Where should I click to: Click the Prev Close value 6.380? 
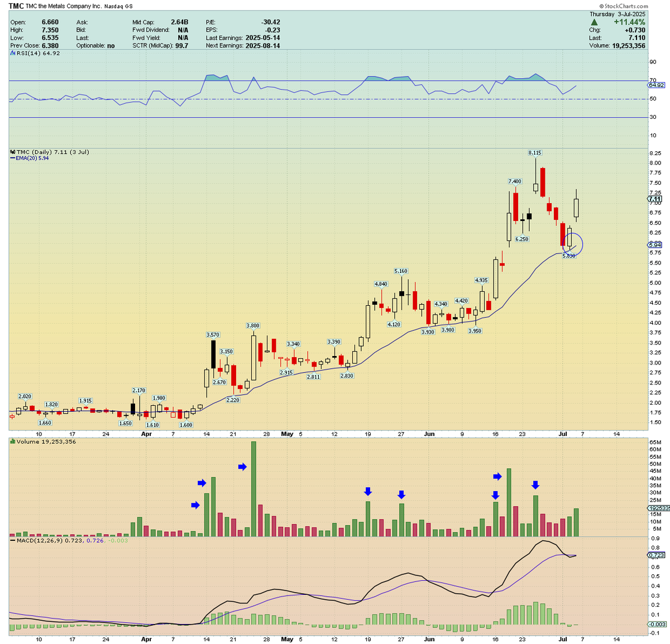click(x=50, y=46)
